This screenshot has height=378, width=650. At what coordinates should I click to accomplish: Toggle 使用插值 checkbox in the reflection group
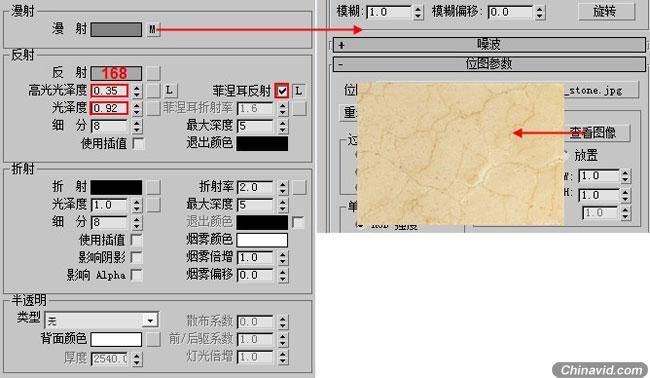coord(138,143)
